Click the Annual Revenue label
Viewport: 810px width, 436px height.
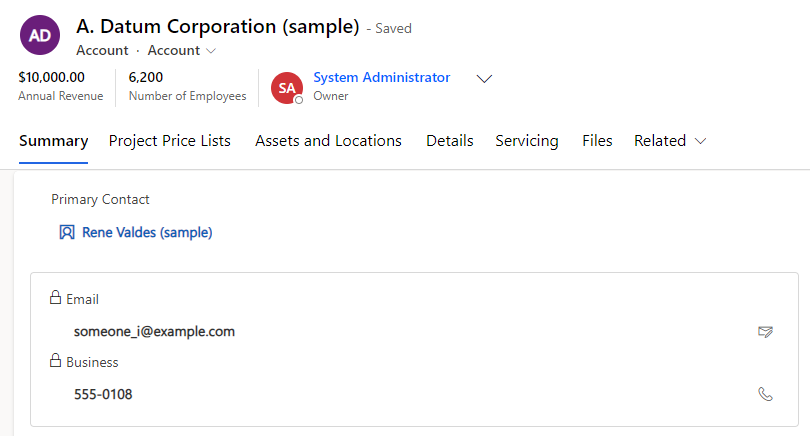61,96
